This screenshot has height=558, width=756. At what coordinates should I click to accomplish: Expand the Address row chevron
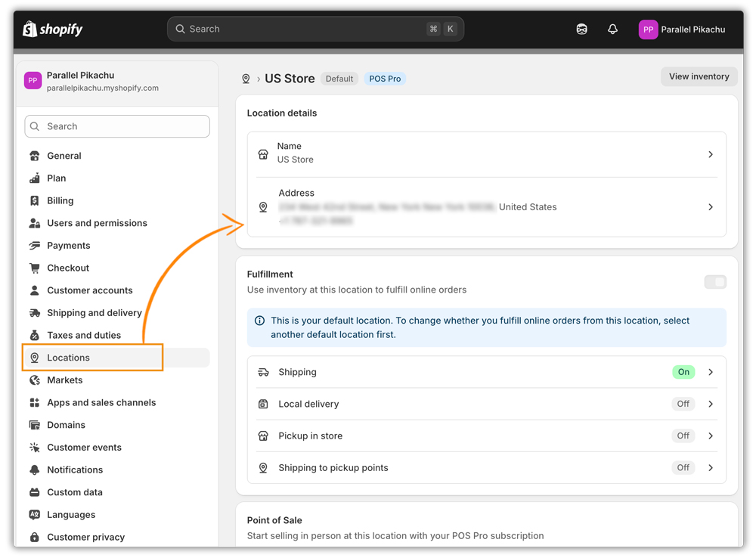[711, 207]
